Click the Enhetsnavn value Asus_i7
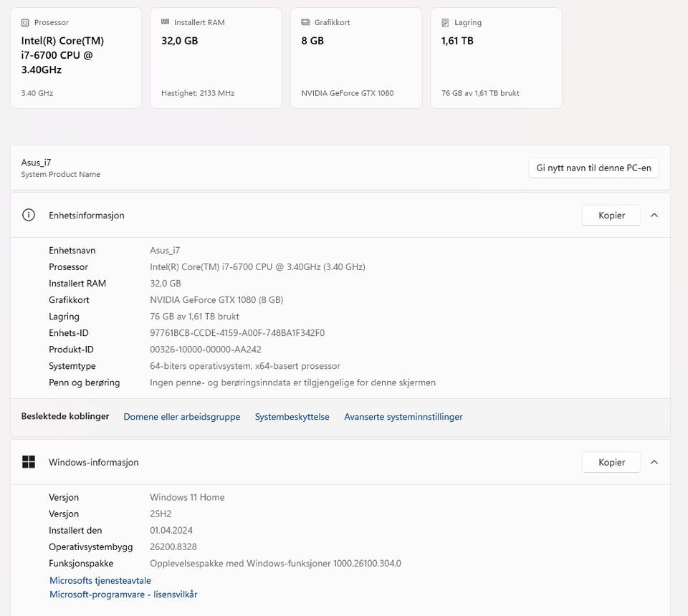 pos(165,251)
